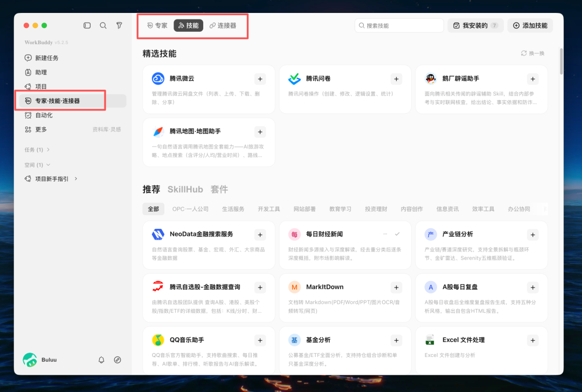Click 换一换 to refresh featured skills

pyautogui.click(x=532, y=53)
